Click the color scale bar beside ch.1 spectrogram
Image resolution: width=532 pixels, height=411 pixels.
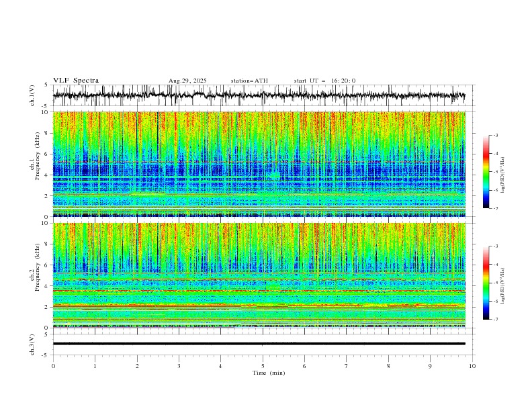tap(486, 171)
